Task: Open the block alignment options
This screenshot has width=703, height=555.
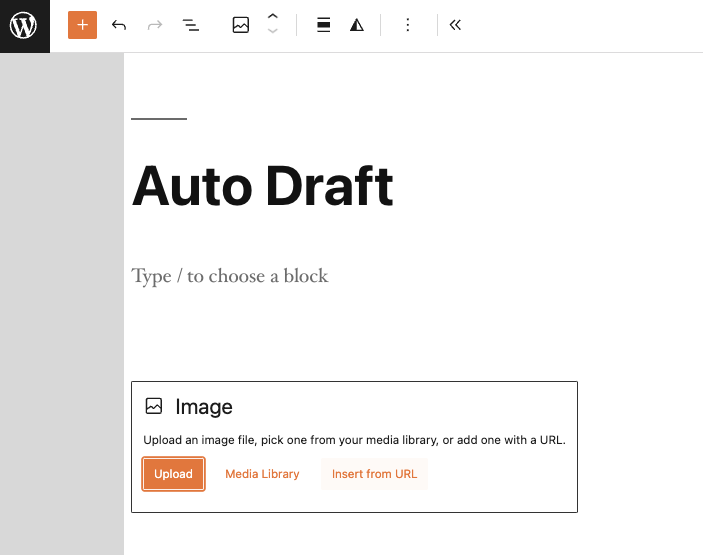Action: [323, 26]
